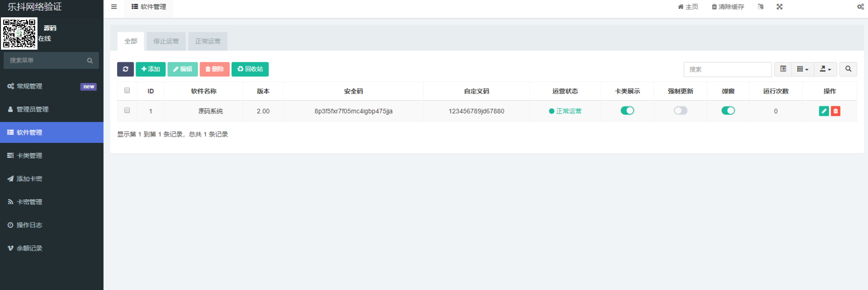Viewport: 868px width, 290px height.
Task: Click the home icon link 主页
Action: pyautogui.click(x=688, y=7)
